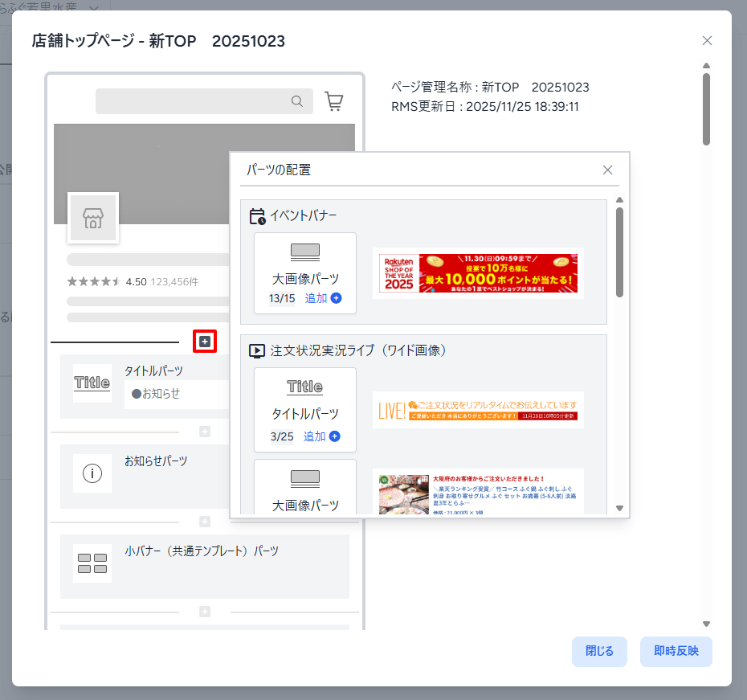Screen dimensions: 747x700
Task: Click the shopping cart icon in preview
Action: 333,101
